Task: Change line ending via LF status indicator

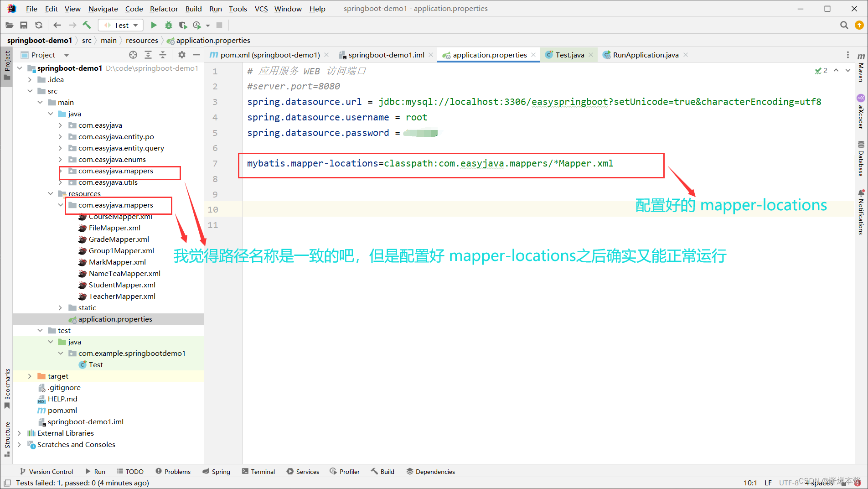Action: 768,483
